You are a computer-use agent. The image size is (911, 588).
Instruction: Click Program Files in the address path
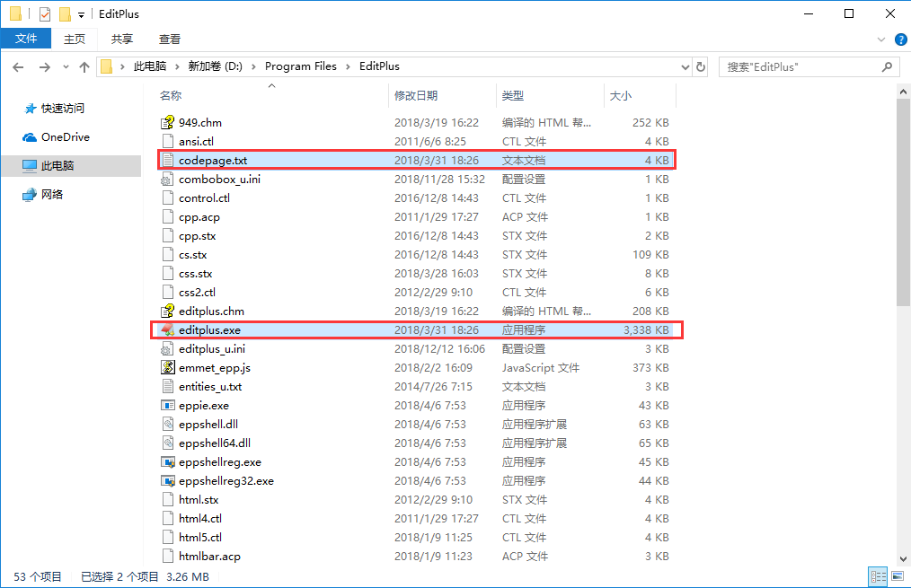pyautogui.click(x=300, y=66)
